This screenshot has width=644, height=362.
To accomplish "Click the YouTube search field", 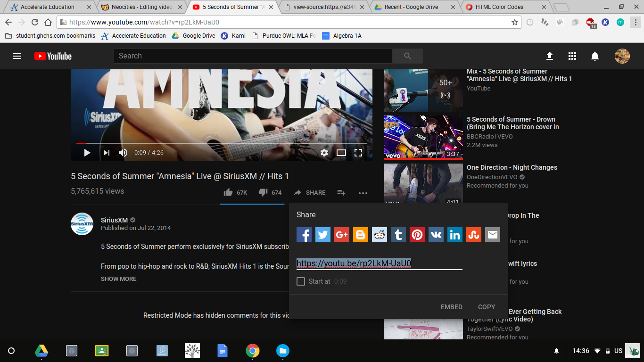I will coord(253,56).
